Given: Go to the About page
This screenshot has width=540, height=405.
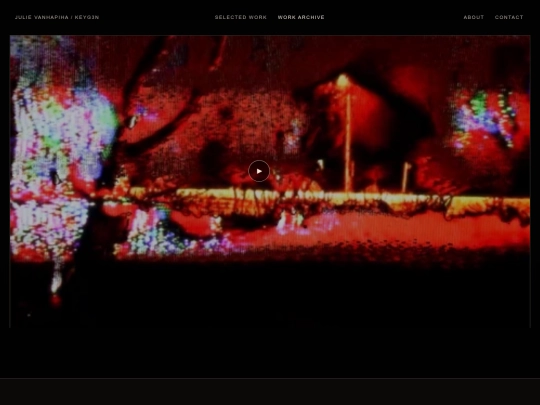Looking at the screenshot, I should [474, 17].
